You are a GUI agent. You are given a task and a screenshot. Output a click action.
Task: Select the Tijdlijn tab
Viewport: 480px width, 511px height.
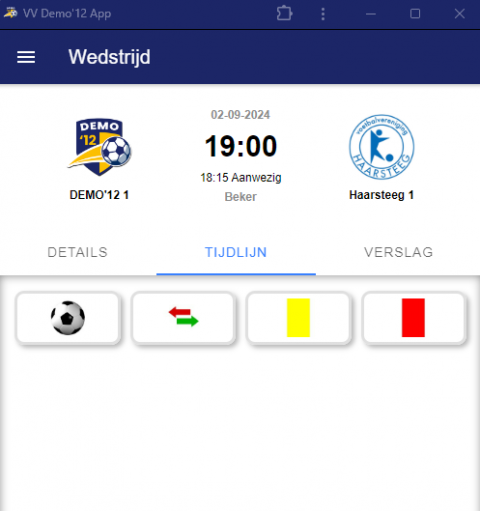pos(236,252)
